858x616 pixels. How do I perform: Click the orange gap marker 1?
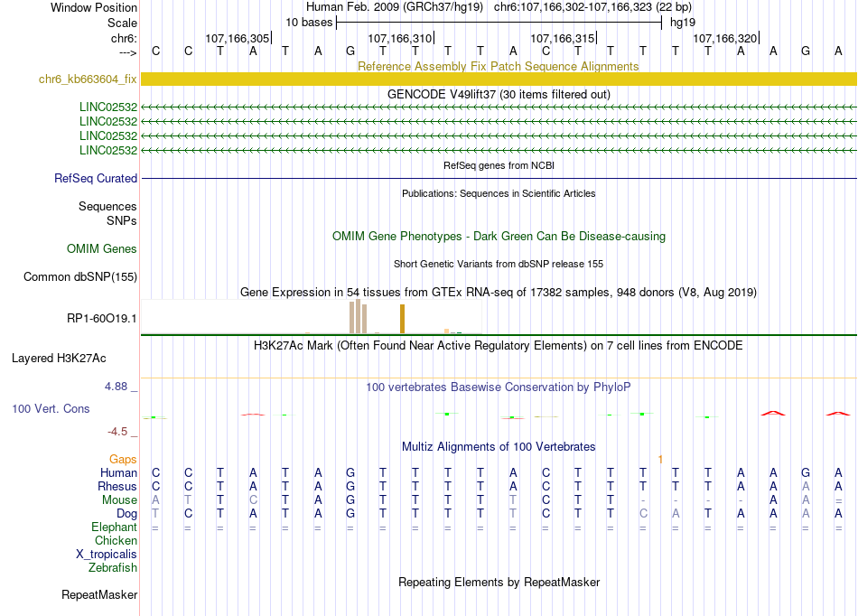(660, 460)
